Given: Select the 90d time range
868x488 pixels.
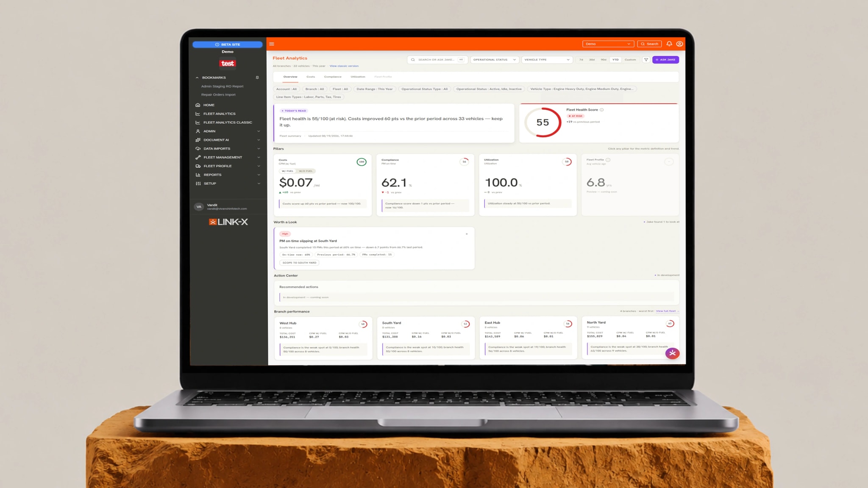Looking at the screenshot, I should point(604,60).
